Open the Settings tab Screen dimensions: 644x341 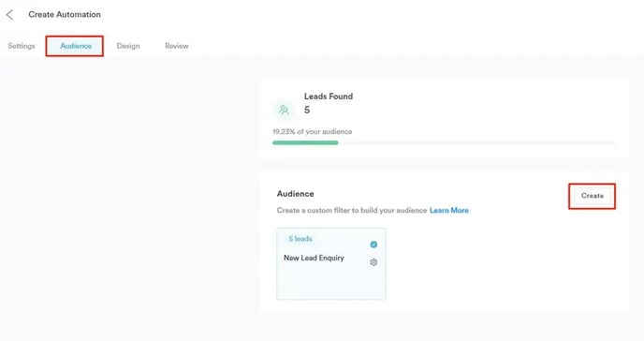(x=22, y=46)
